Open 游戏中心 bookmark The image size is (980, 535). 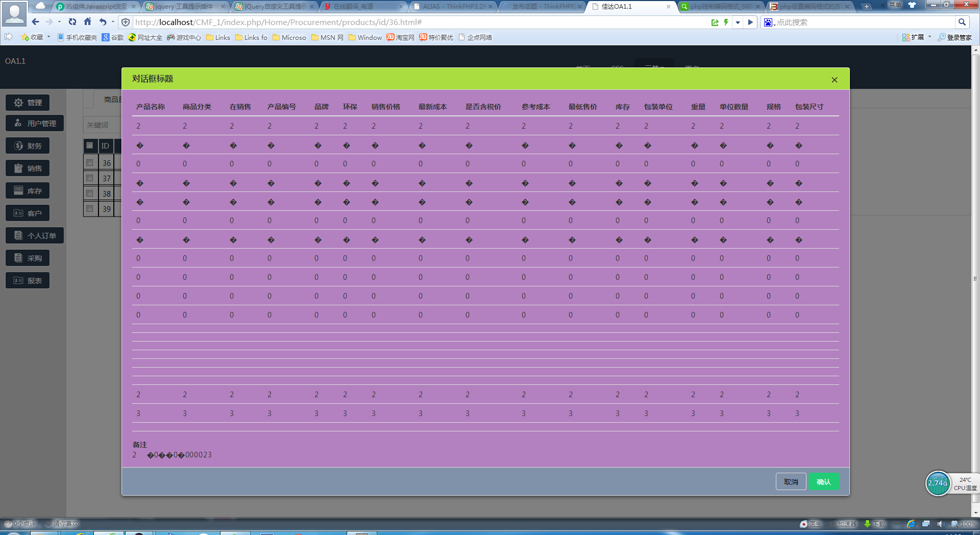point(184,37)
